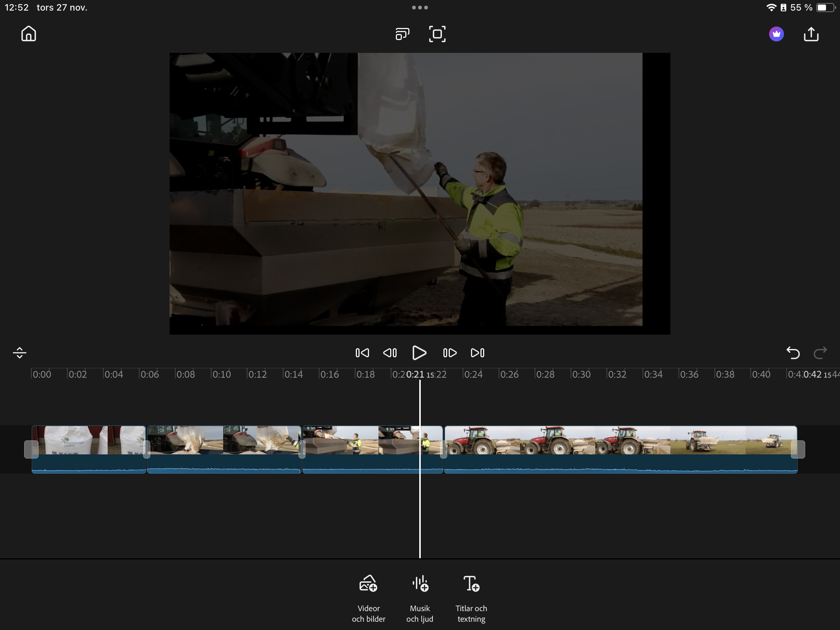Screen dimensions: 840x630
Task: Expand timeline track height control
Action: tap(19, 353)
